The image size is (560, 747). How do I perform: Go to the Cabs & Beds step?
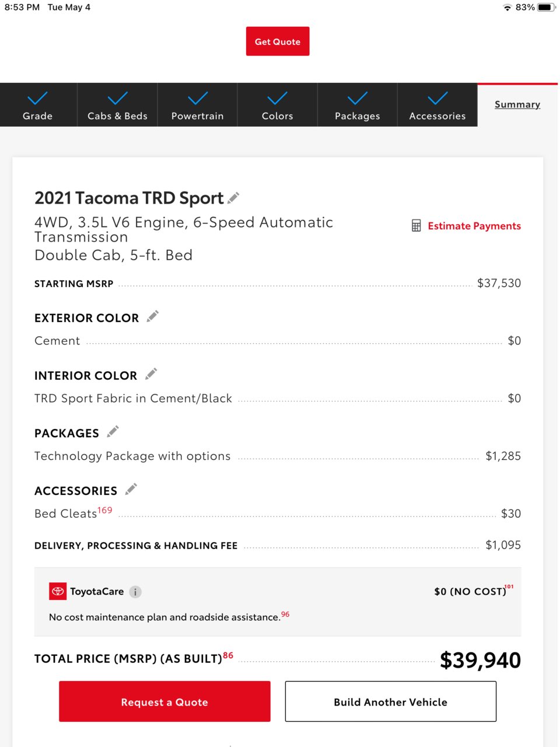coord(117,105)
